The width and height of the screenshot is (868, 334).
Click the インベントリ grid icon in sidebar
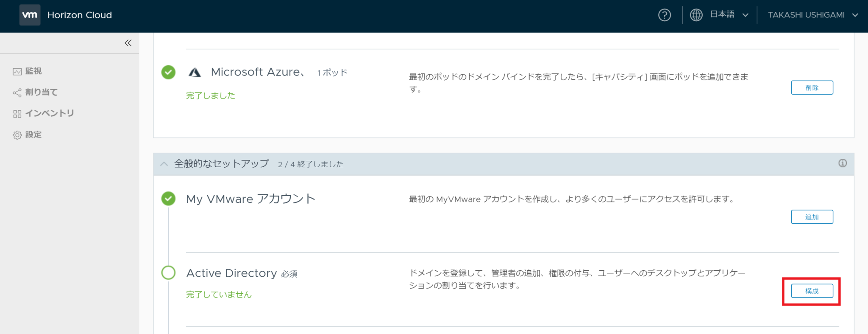click(x=17, y=114)
